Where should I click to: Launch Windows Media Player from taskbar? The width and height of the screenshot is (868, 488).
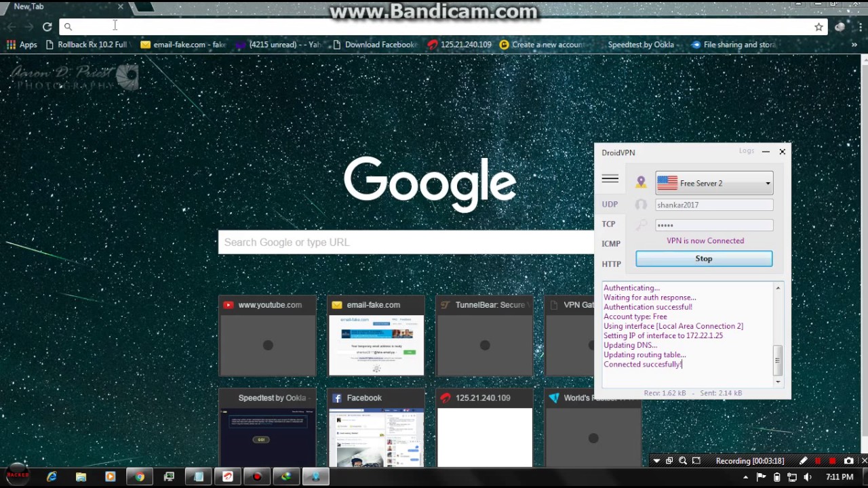click(x=110, y=477)
